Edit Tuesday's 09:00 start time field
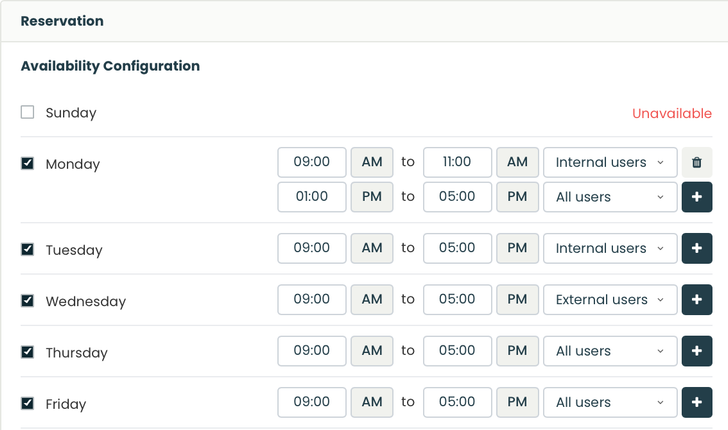The width and height of the screenshot is (728, 430). pos(312,248)
